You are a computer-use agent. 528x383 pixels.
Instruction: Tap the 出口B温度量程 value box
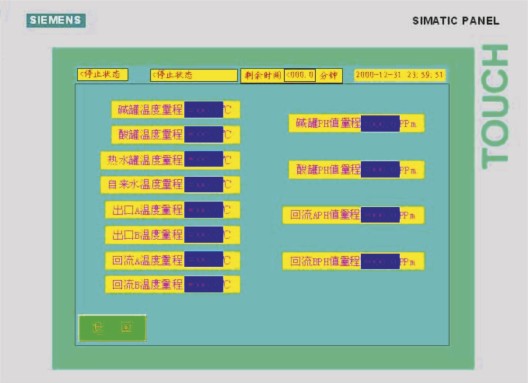tap(203, 235)
